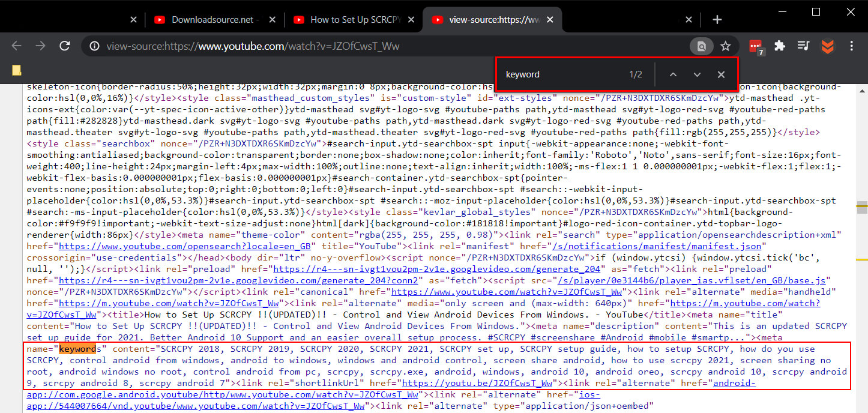
Task: Open the android-app alternate link
Action: [x=391, y=388]
